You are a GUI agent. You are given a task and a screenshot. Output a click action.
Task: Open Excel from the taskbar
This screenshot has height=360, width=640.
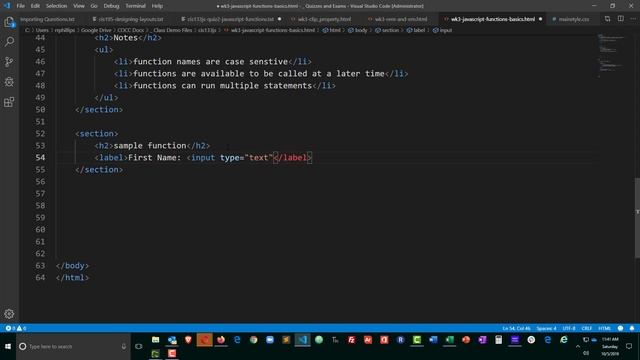tap(449, 340)
